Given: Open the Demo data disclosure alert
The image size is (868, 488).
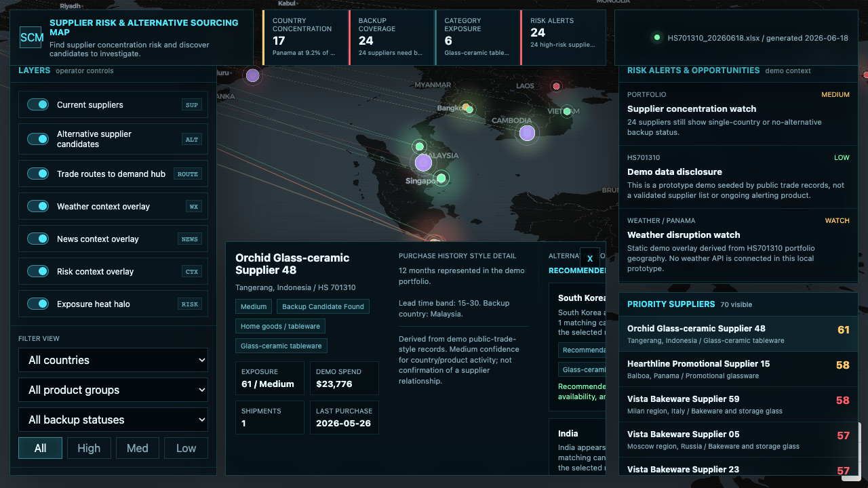Looking at the screenshot, I should point(738,177).
